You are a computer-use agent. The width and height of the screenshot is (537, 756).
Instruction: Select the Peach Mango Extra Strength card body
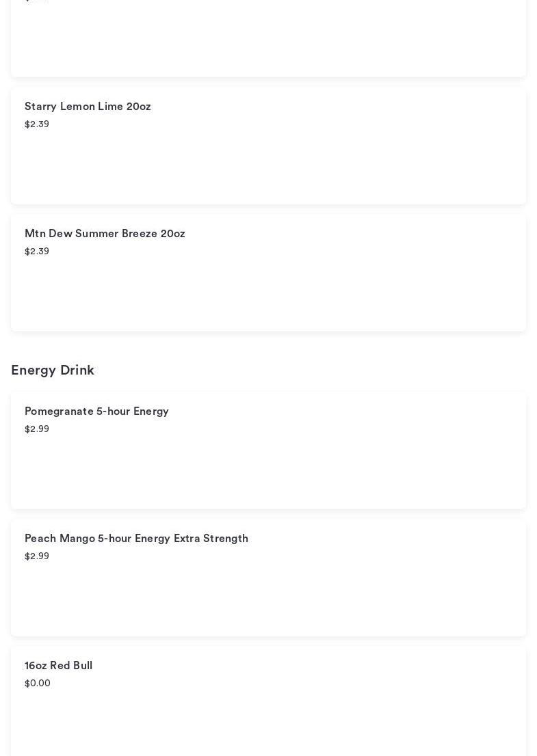click(x=268, y=600)
